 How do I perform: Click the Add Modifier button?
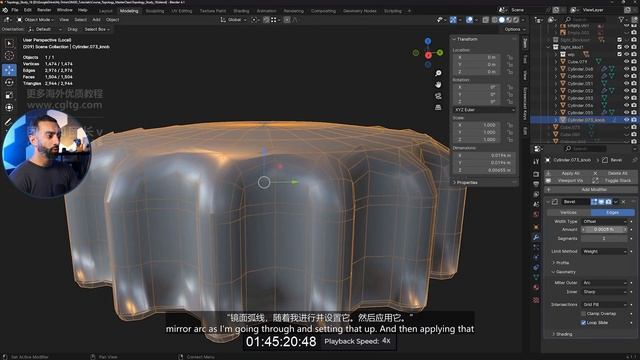tap(590, 189)
